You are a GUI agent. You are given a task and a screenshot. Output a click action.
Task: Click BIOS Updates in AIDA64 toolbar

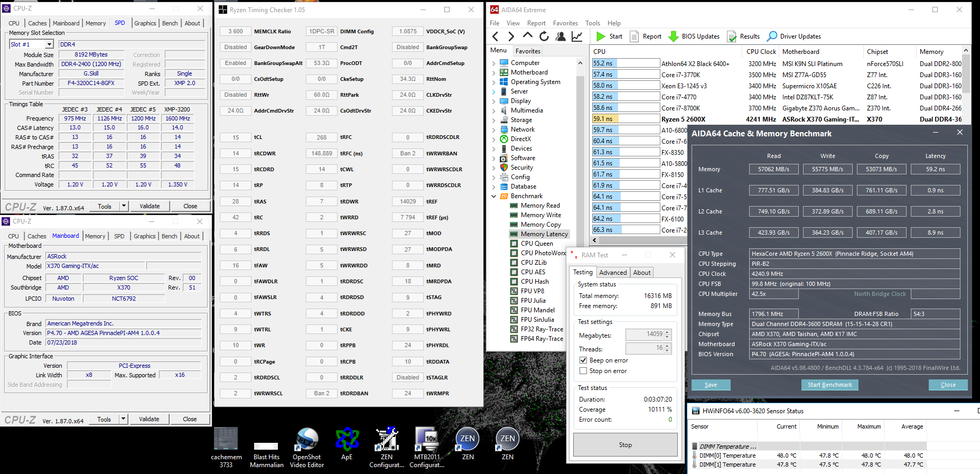[x=694, y=36]
